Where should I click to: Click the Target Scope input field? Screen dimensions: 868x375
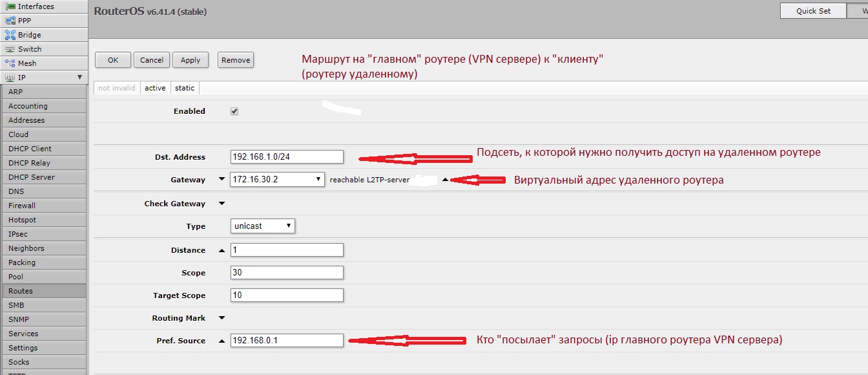(x=287, y=295)
